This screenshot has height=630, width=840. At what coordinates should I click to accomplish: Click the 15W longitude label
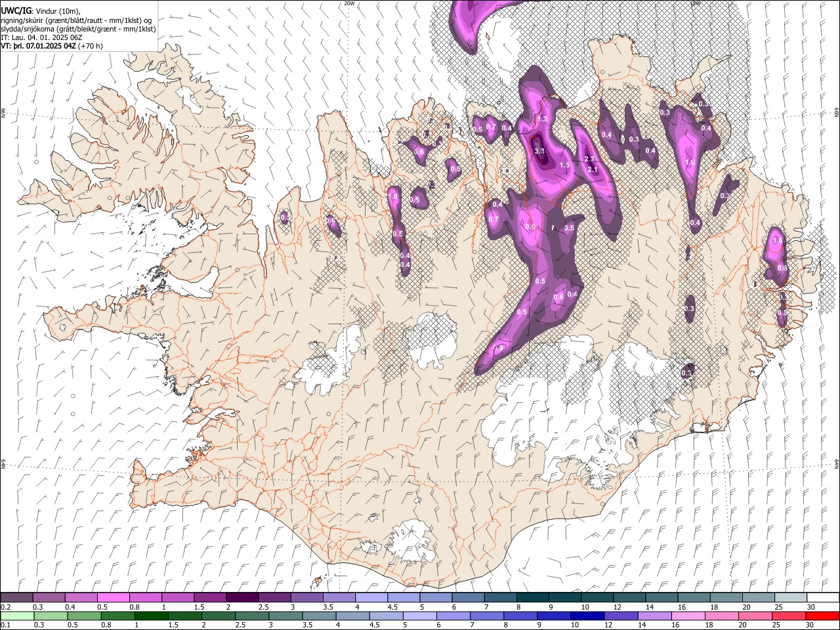click(x=696, y=3)
